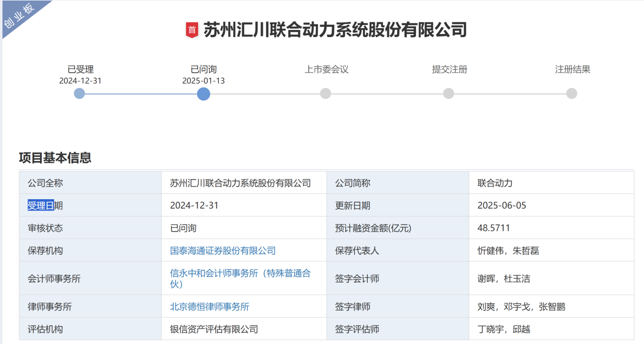Open the 国泰海通证券股份有限公司 link

[x=223, y=251]
